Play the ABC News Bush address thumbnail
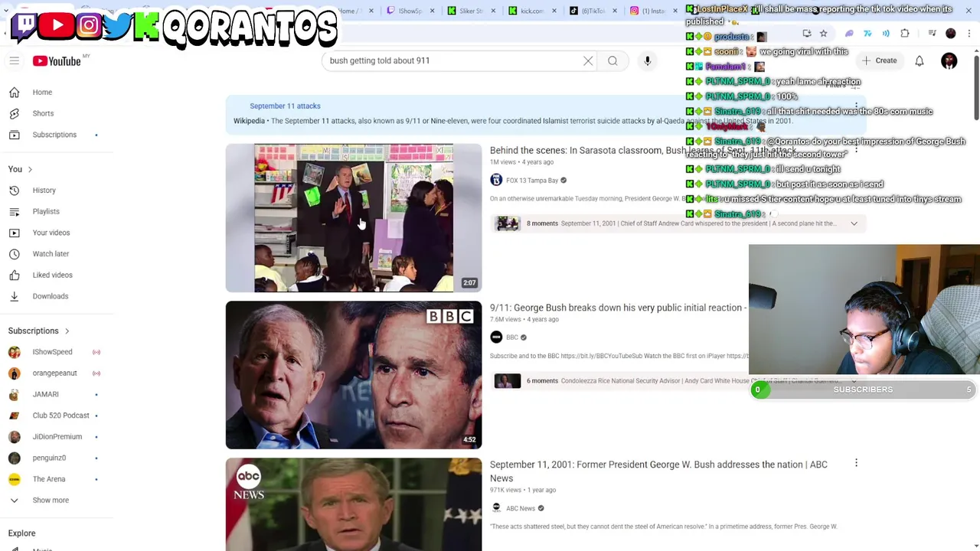The width and height of the screenshot is (980, 551). click(354, 504)
